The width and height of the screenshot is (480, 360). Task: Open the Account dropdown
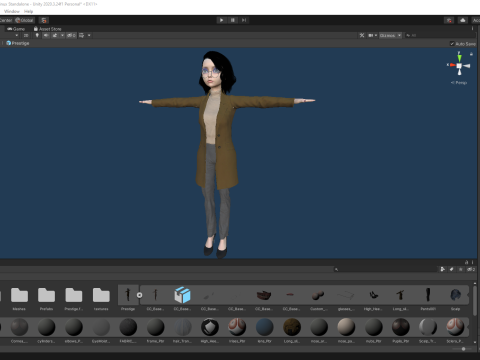476,20
